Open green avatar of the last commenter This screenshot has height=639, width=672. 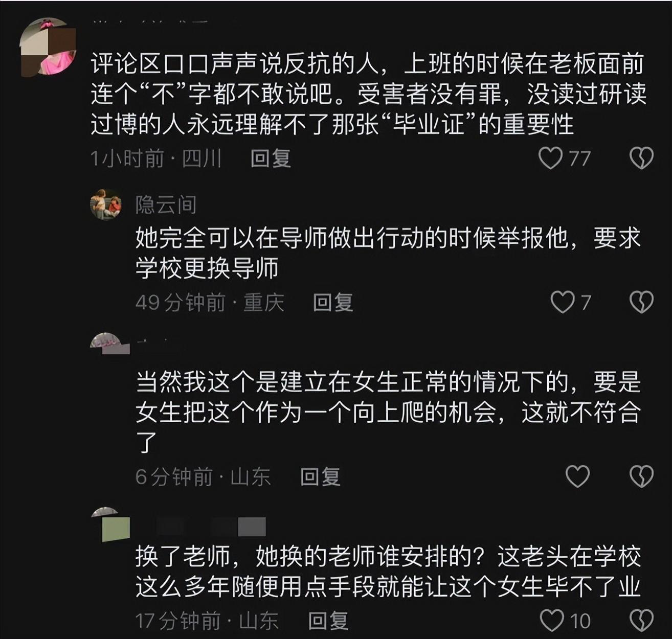click(x=110, y=524)
